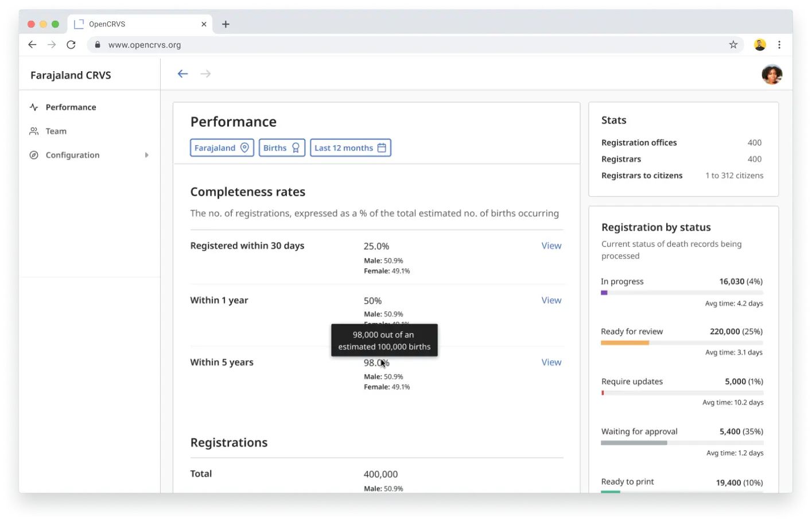Image resolution: width=812 pixels, height=522 pixels.
Task: Reload the page in the browser
Action: tap(71, 45)
